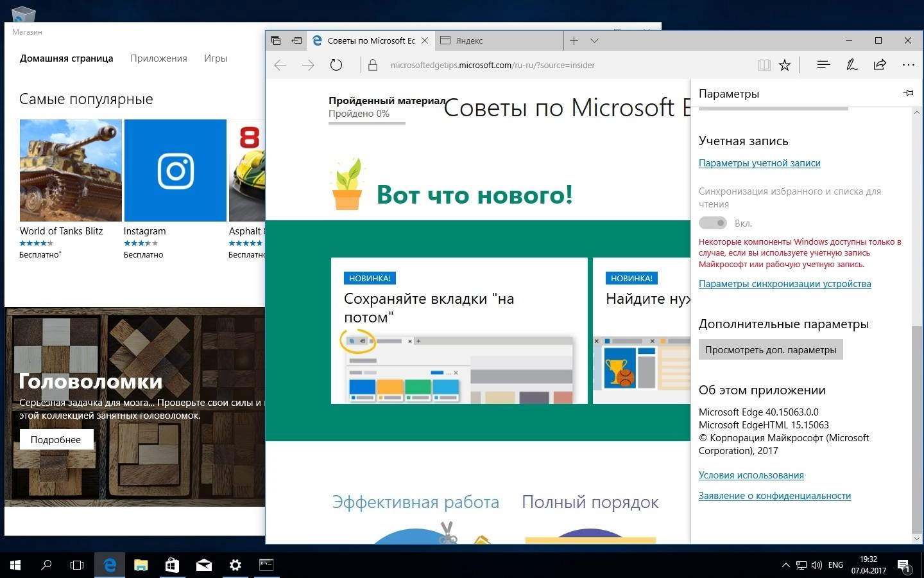Open the Recycle Bin on the desktop
Image resolution: width=924 pixels, height=578 pixels.
(22, 13)
